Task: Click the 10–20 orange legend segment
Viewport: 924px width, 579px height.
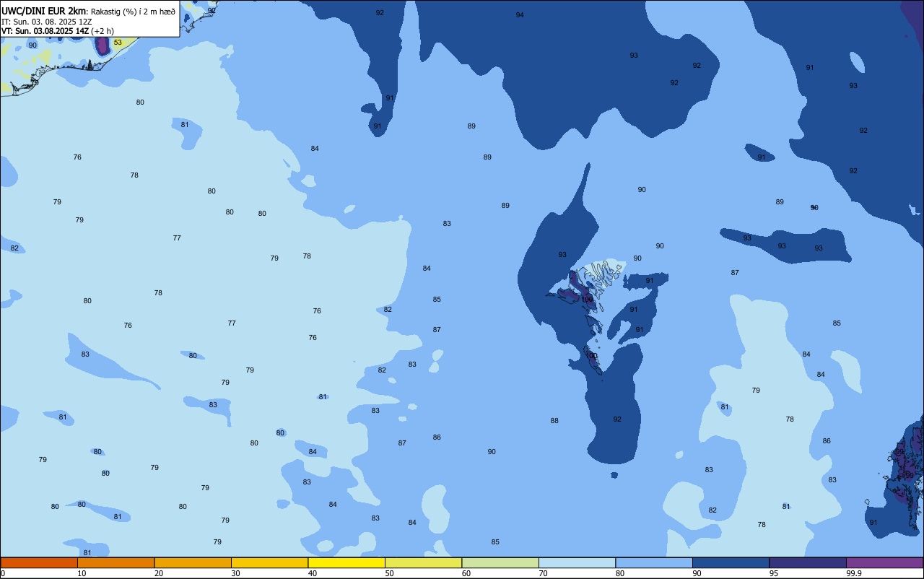Action: coord(115,562)
